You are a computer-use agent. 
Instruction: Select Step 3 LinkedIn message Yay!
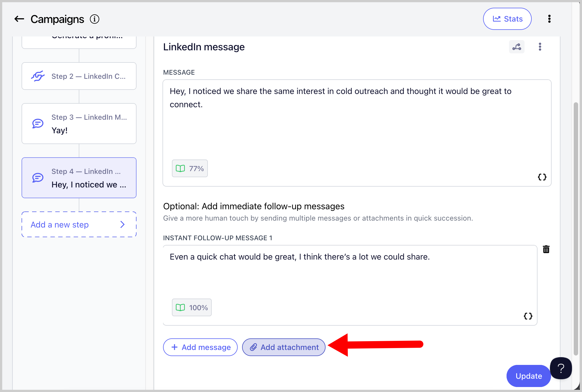click(x=79, y=124)
